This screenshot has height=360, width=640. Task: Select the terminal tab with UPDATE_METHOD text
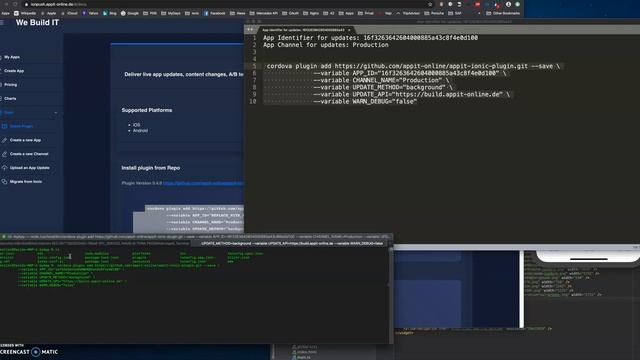point(292,244)
